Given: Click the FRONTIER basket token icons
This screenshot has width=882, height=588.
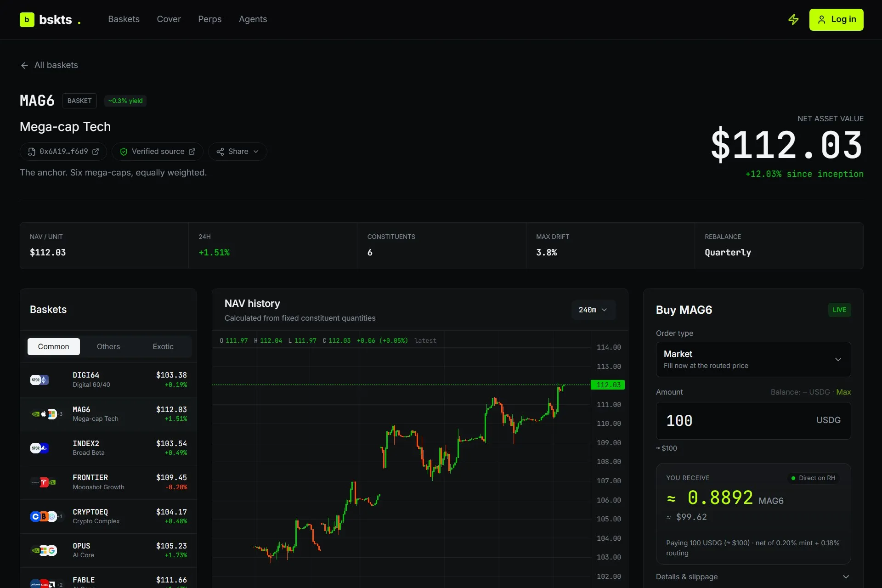Looking at the screenshot, I should [x=44, y=482].
